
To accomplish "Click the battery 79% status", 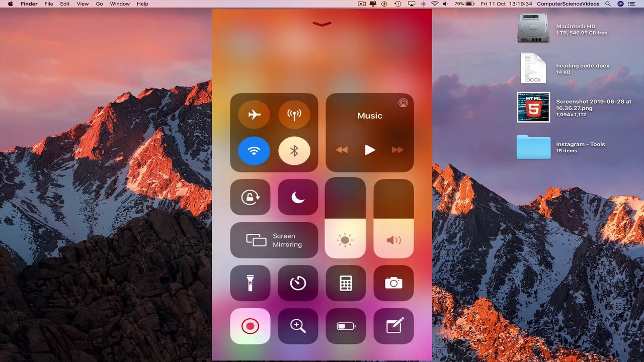I will tap(464, 4).
